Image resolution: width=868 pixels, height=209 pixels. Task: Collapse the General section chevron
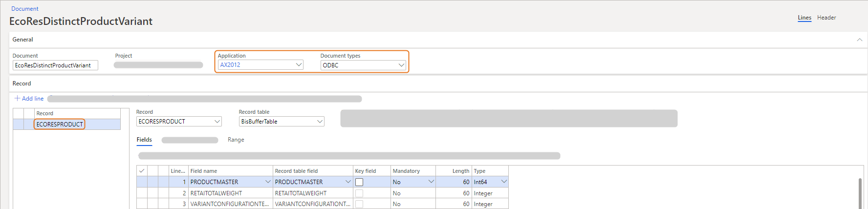(x=859, y=40)
